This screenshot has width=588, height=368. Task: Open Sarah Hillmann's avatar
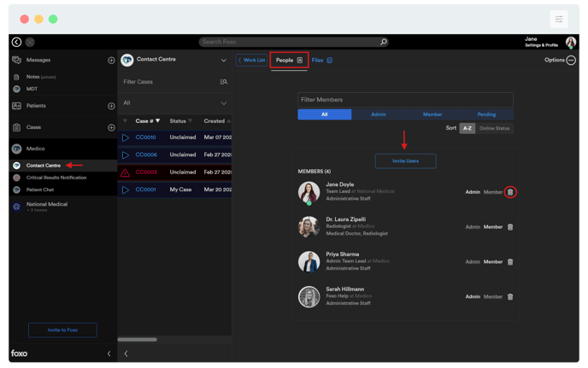coord(309,297)
